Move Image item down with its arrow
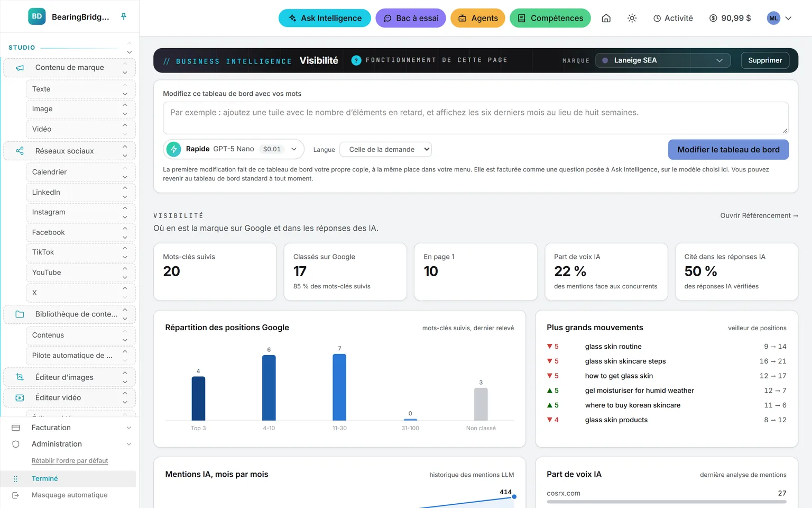This screenshot has height=508, width=812. [x=125, y=114]
